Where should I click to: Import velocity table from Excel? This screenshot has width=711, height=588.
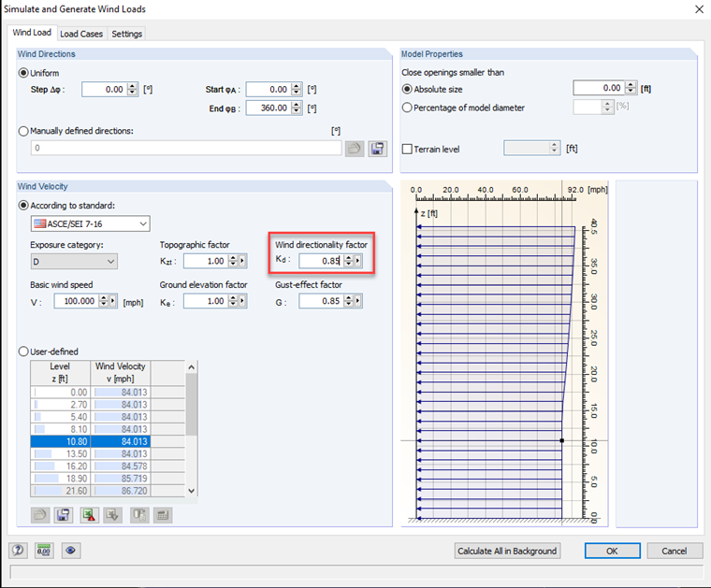click(112, 515)
